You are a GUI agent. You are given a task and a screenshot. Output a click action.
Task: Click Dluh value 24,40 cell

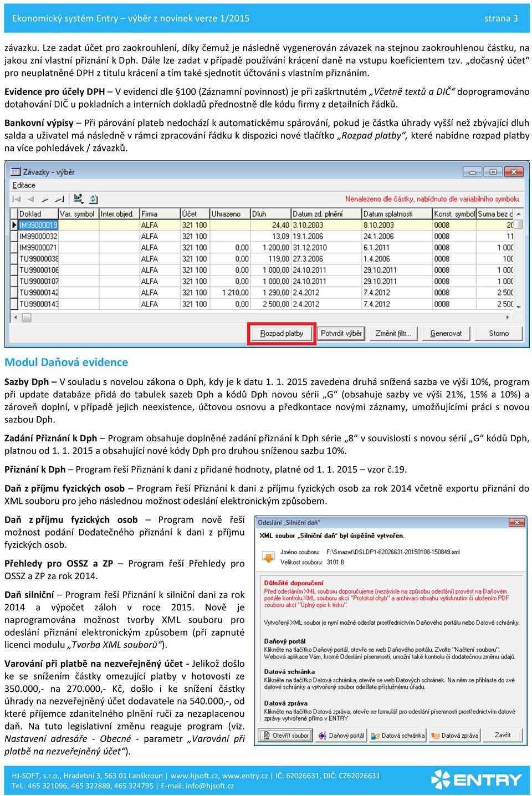[x=270, y=225]
